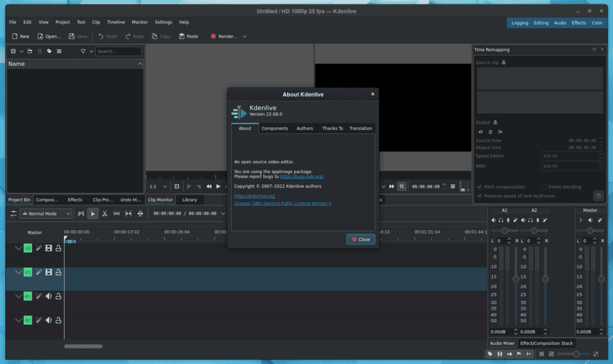Open the Project Monitor hamburger menu

[x=453, y=187]
